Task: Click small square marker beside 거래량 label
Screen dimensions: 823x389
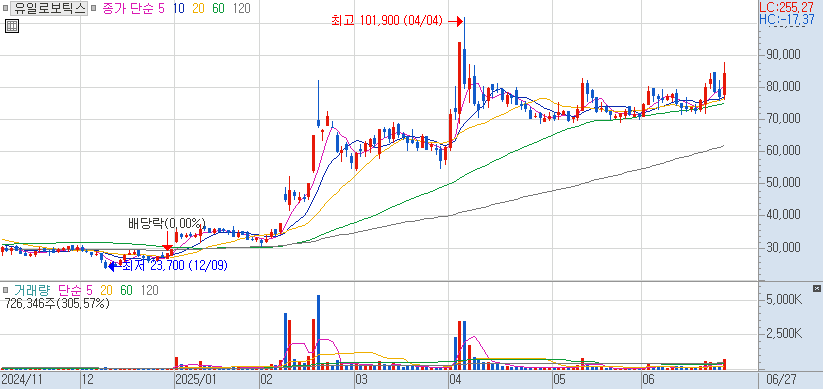Action: (x=5, y=290)
